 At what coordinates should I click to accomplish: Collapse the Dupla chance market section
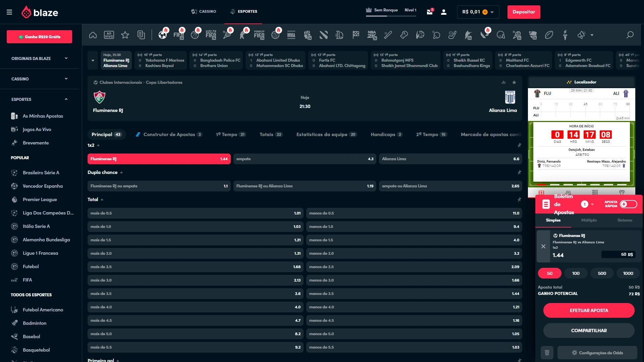122,172
